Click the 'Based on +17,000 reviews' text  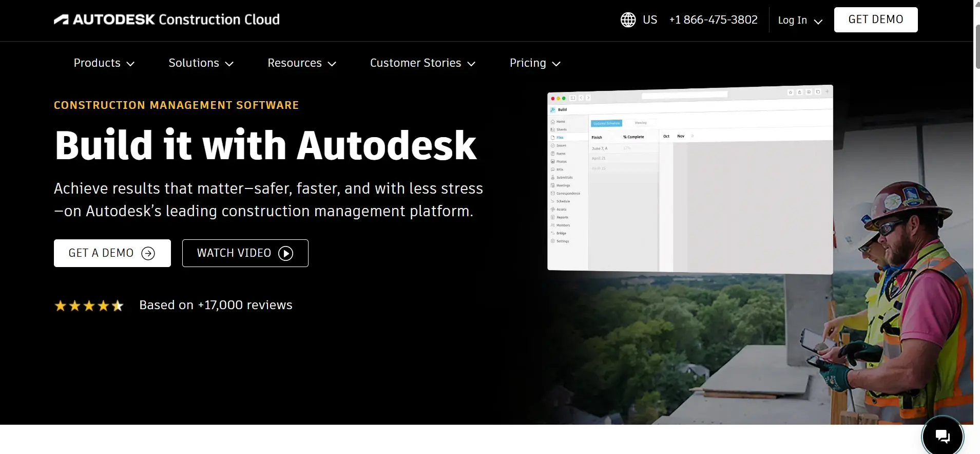click(216, 305)
